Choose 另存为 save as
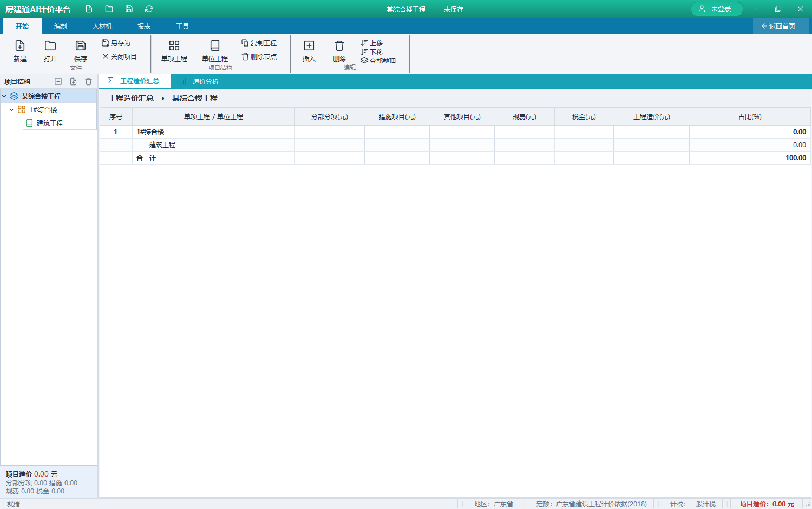This screenshot has height=509, width=812. click(x=116, y=43)
